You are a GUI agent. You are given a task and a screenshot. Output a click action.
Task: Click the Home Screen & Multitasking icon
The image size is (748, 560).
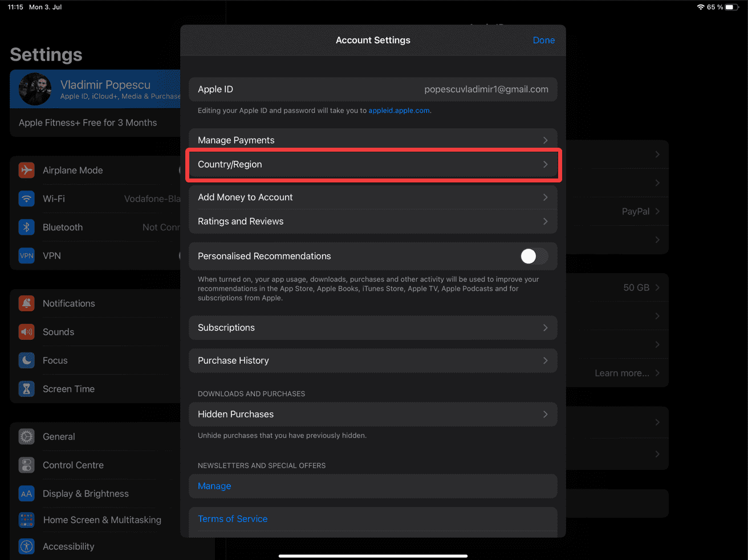(26, 520)
